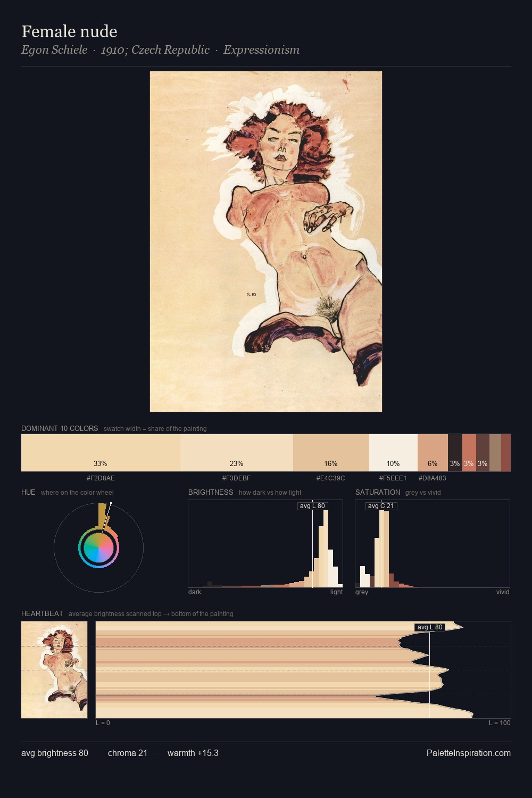Screen dimensions: 532x798
Task: Click the 'dark' axis label
Action: click(195, 592)
